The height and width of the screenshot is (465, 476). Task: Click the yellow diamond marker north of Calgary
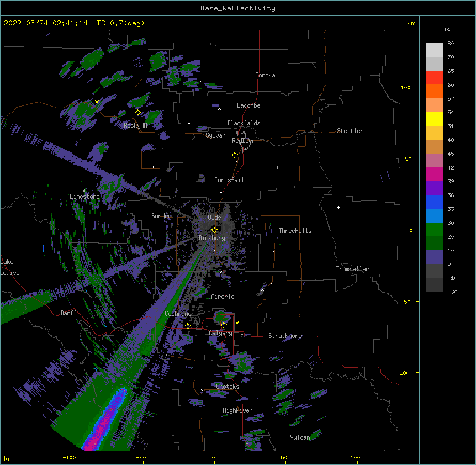coord(224,325)
